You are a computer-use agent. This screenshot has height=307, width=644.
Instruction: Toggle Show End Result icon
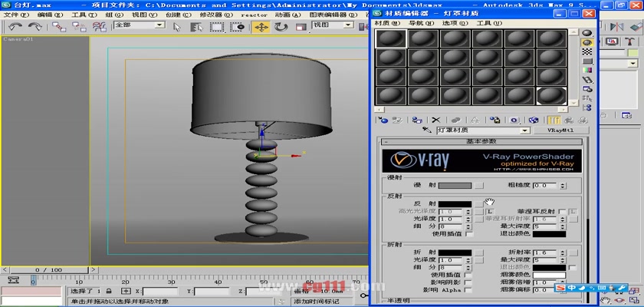[x=554, y=120]
